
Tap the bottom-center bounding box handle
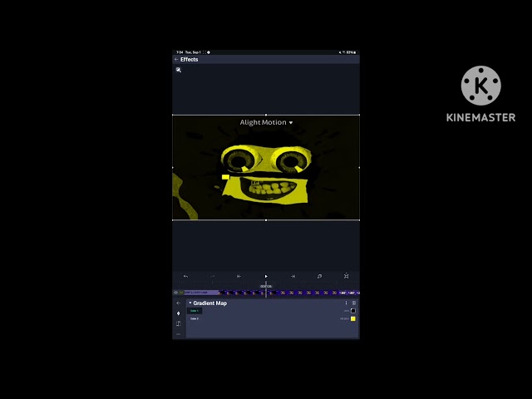click(x=266, y=220)
